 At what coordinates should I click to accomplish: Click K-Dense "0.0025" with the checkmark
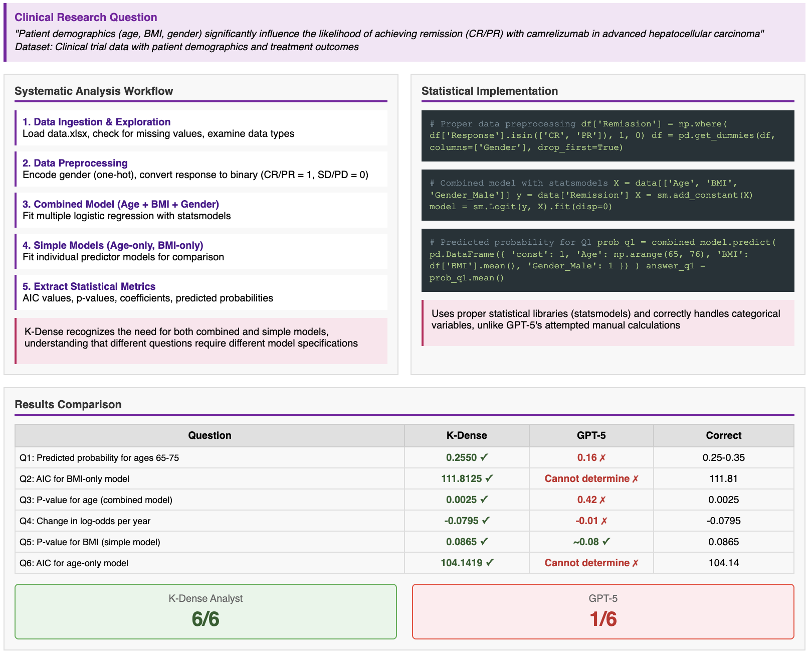click(467, 500)
